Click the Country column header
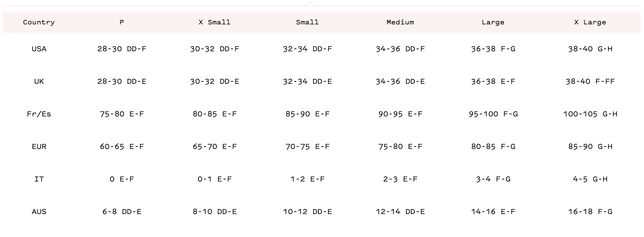The height and width of the screenshot is (237, 644). pos(39,22)
